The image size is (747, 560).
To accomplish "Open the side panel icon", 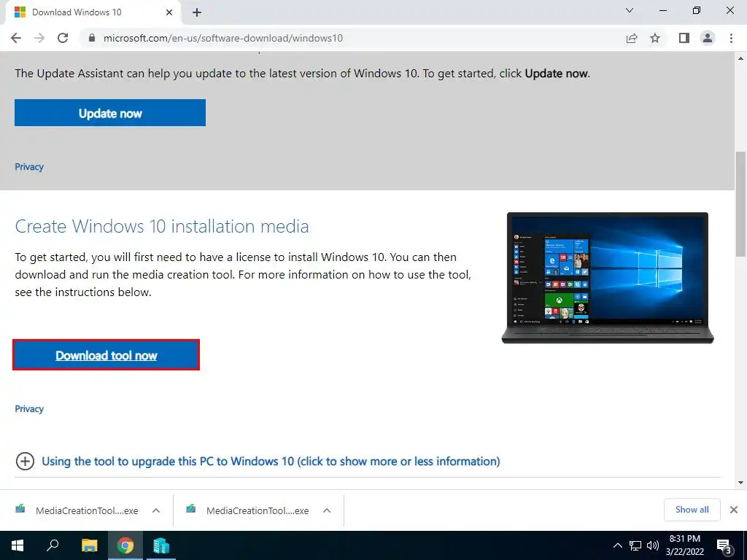I will pyautogui.click(x=684, y=38).
